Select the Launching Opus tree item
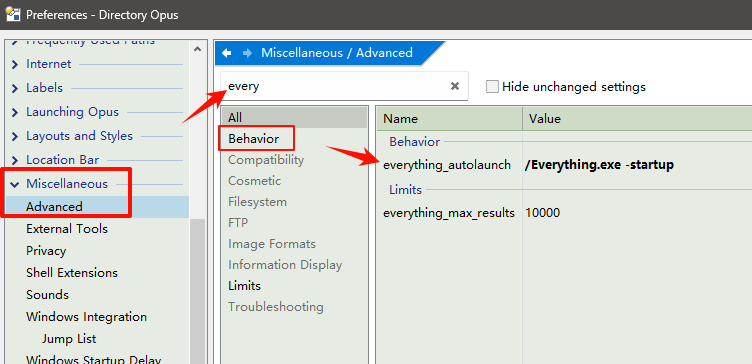The height and width of the screenshot is (364, 752). pos(72,112)
